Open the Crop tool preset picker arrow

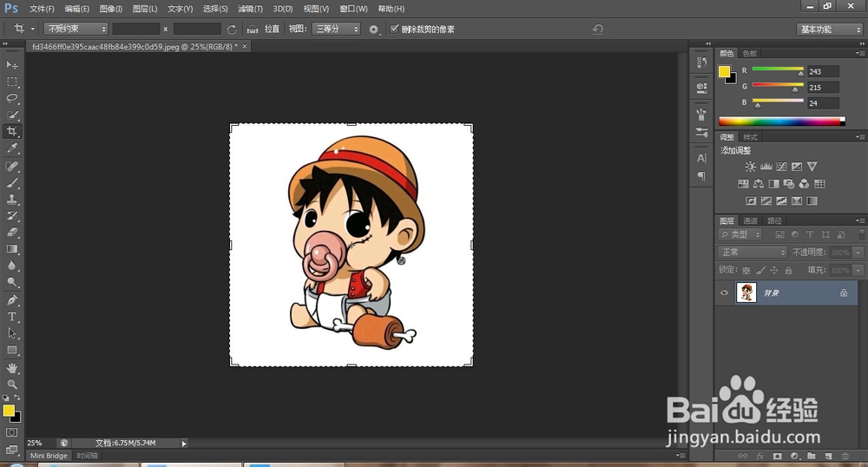[33, 29]
